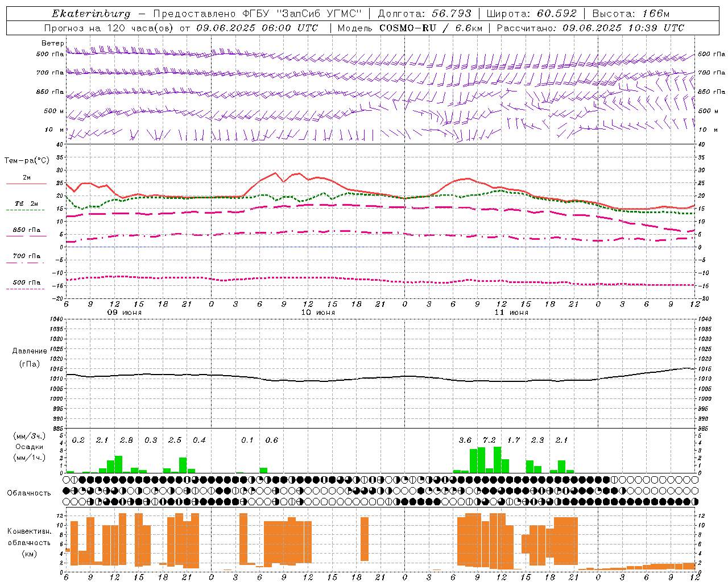Select the 'Широта: 60.592' header field
The image size is (728, 582).
point(531,14)
